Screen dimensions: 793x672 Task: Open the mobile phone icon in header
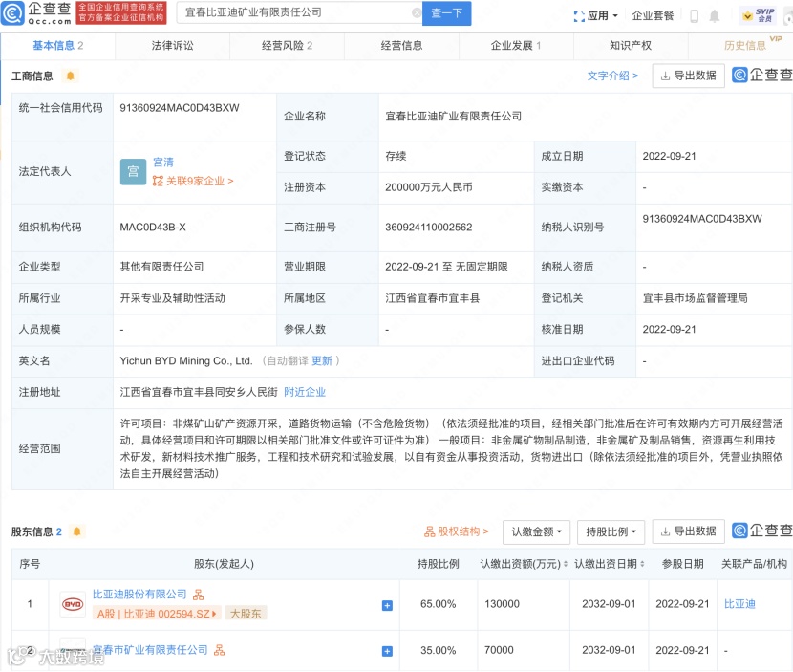(x=694, y=16)
